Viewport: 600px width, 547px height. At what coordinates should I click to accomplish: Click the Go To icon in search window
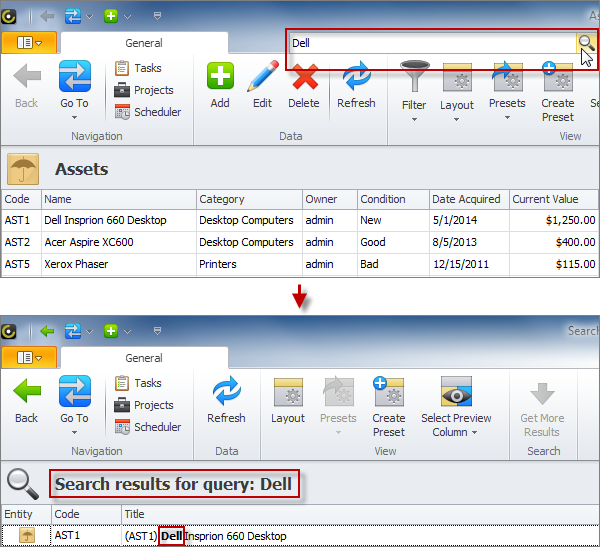tap(75, 391)
